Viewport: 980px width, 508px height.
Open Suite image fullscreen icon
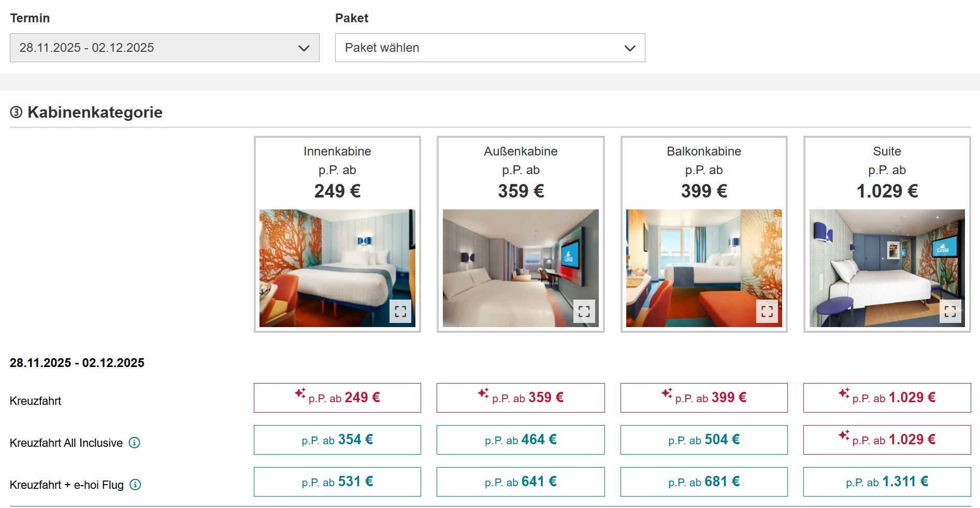point(950,312)
